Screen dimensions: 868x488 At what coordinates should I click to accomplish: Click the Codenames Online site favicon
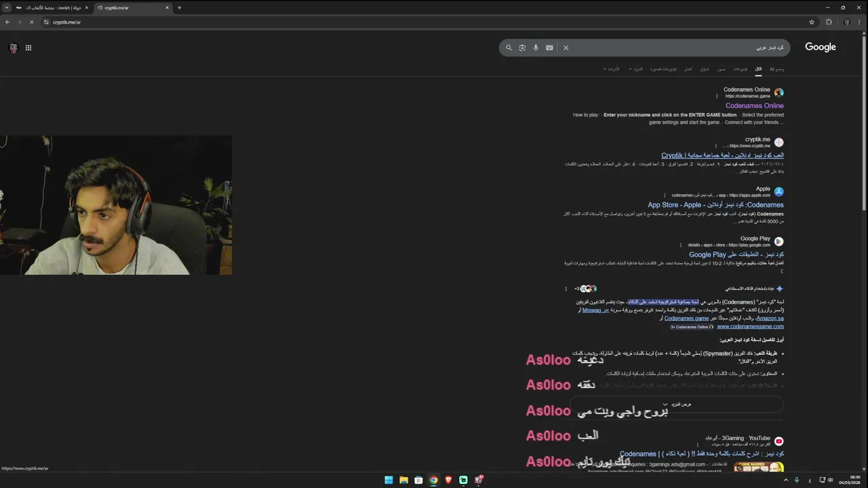(778, 93)
